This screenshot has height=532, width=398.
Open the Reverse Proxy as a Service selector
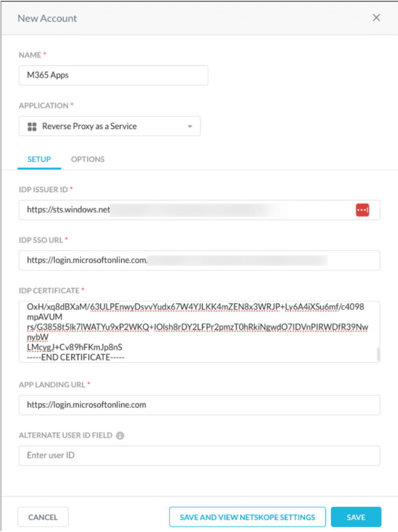pyautogui.click(x=109, y=126)
